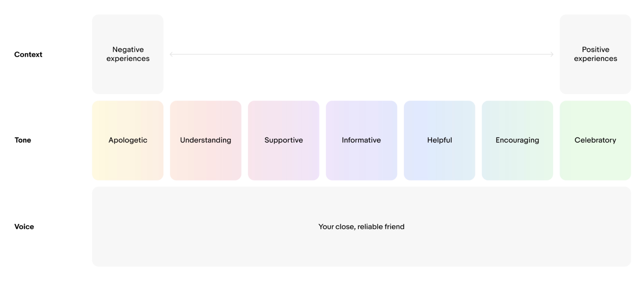
Task: Click the left arrowhead of the spectrum line
Action: (x=171, y=54)
